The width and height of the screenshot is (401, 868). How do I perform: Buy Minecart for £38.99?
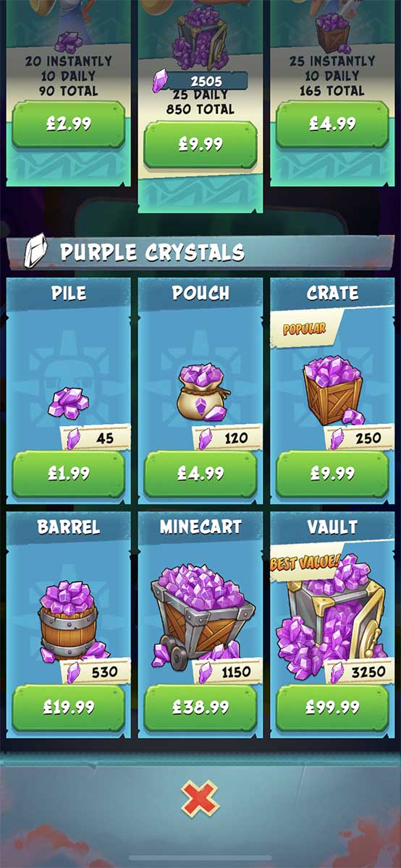(x=200, y=707)
